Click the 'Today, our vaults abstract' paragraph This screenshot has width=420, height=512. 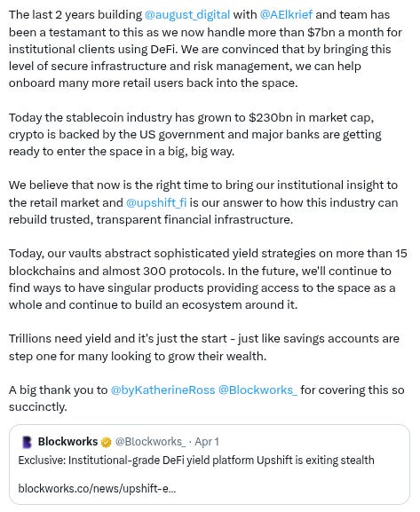click(208, 280)
